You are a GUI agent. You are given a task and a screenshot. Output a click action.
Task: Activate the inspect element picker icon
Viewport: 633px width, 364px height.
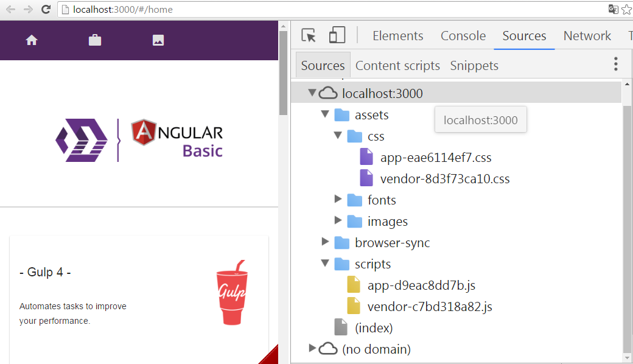[309, 35]
